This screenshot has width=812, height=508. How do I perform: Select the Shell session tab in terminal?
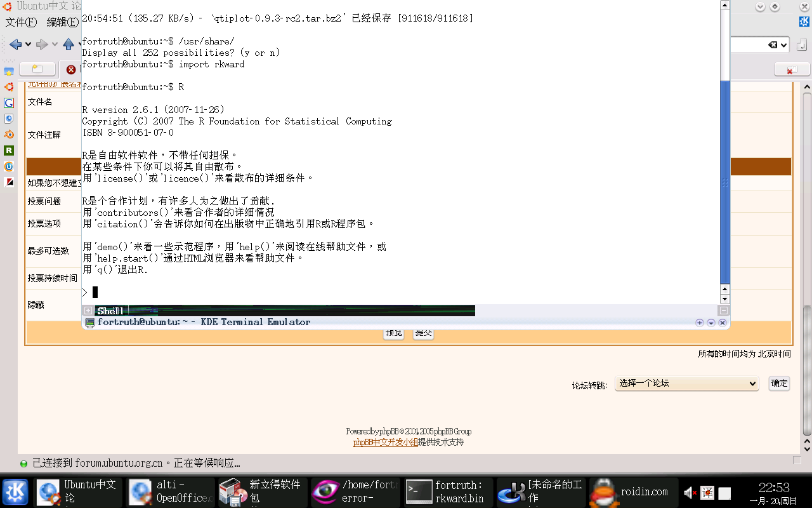111,311
